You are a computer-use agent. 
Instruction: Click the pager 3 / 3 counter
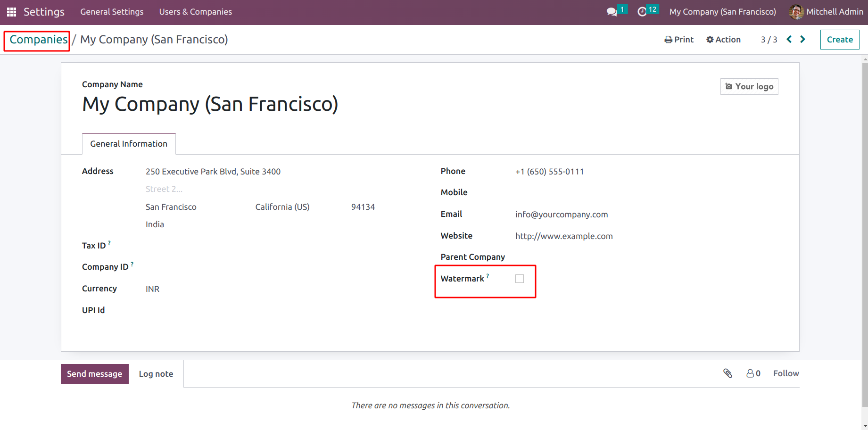point(769,40)
